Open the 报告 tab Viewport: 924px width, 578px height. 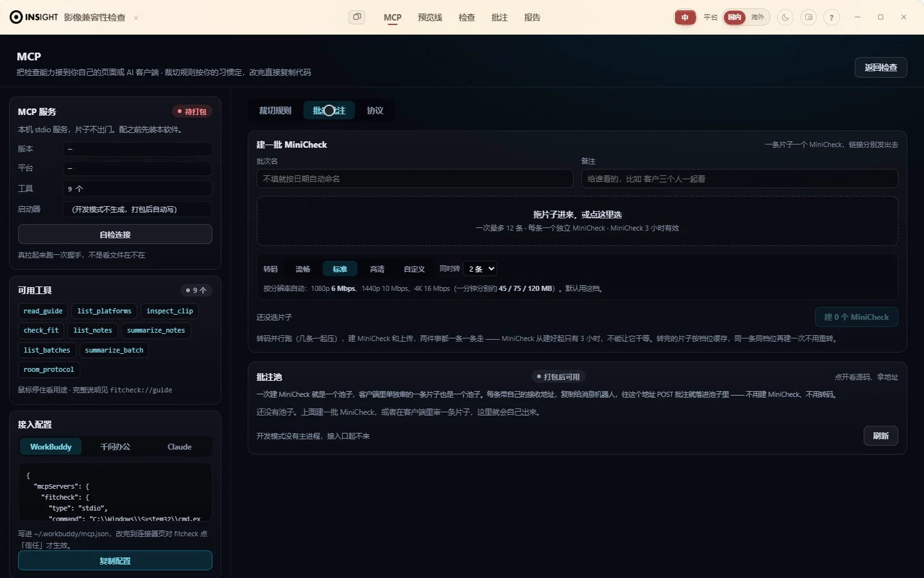pos(532,17)
